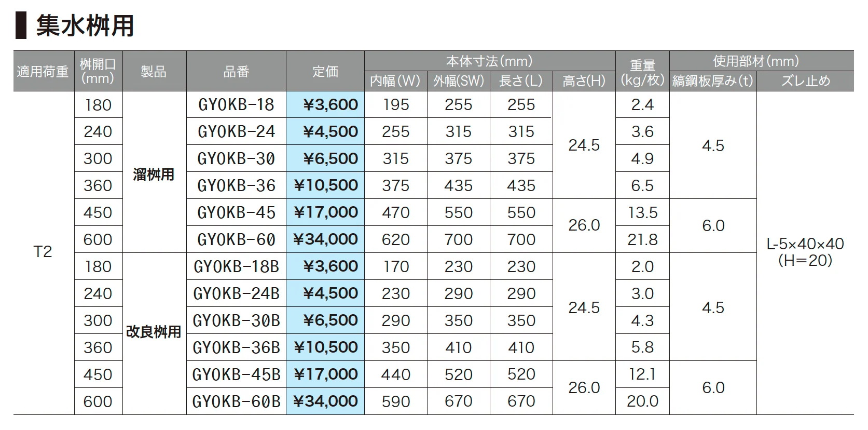Image resolution: width=868 pixels, height=430 pixels.
Task: Click product number GYOKB-30B
Action: (236, 321)
